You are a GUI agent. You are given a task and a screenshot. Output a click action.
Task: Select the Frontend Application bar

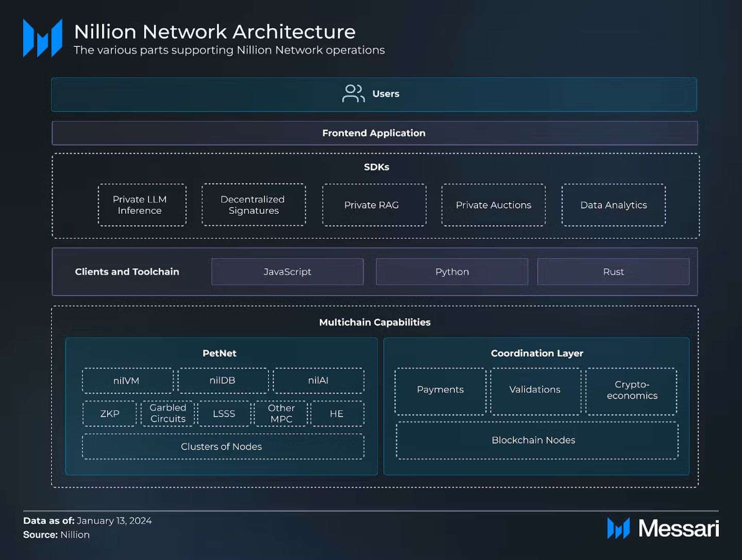point(375,133)
